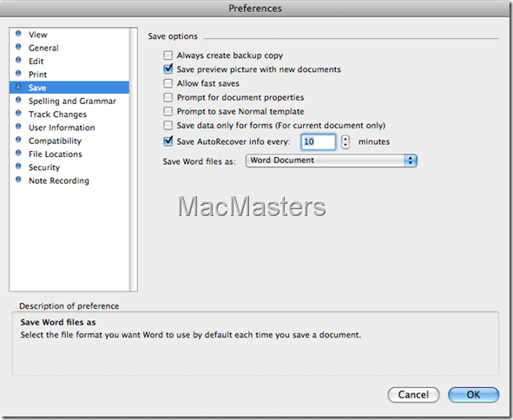
Task: Click the bullet icon beside Spelling and Grammar
Action: [18, 100]
